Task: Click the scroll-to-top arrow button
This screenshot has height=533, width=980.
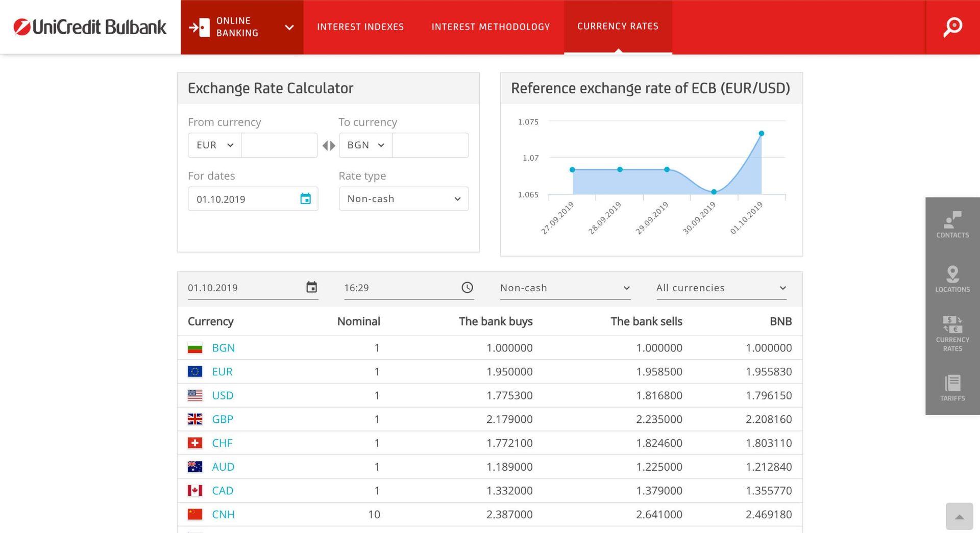Action: tap(959, 517)
